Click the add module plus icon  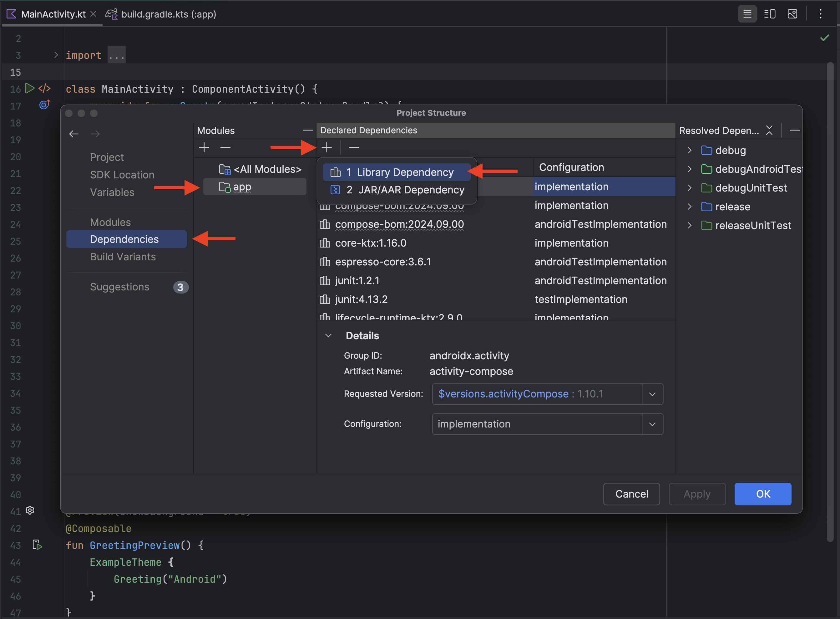pyautogui.click(x=204, y=147)
